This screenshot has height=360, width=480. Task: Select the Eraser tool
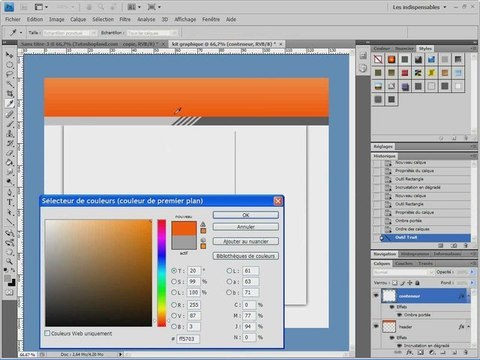coord(10,153)
